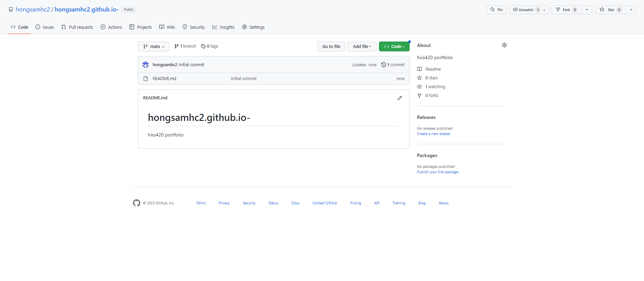Click the hongsamhc2.github.io- README heading

(x=199, y=118)
